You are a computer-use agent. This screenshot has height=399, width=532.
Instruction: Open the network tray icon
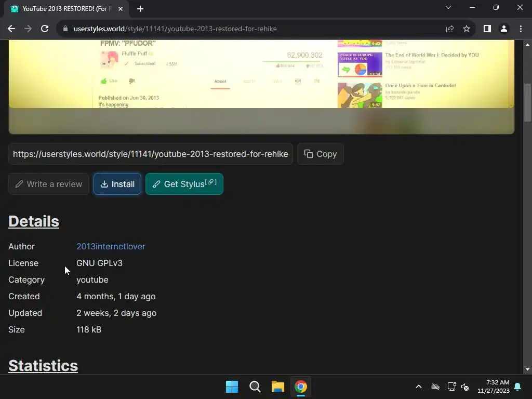point(451,387)
